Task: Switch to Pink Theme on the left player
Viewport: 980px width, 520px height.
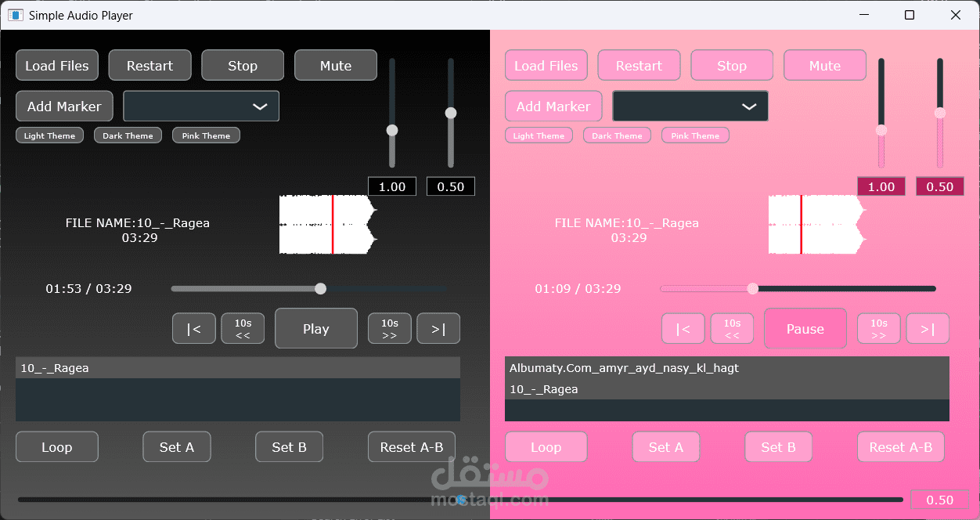Action: (206, 135)
